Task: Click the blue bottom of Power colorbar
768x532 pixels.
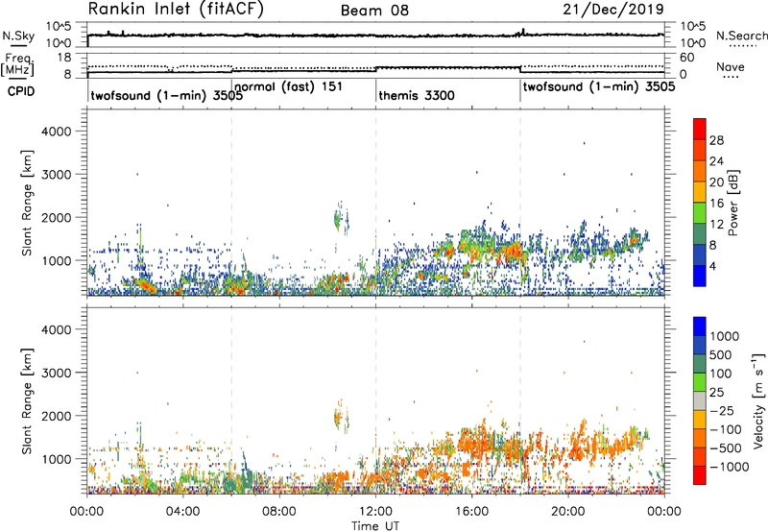Action: [x=700, y=276]
